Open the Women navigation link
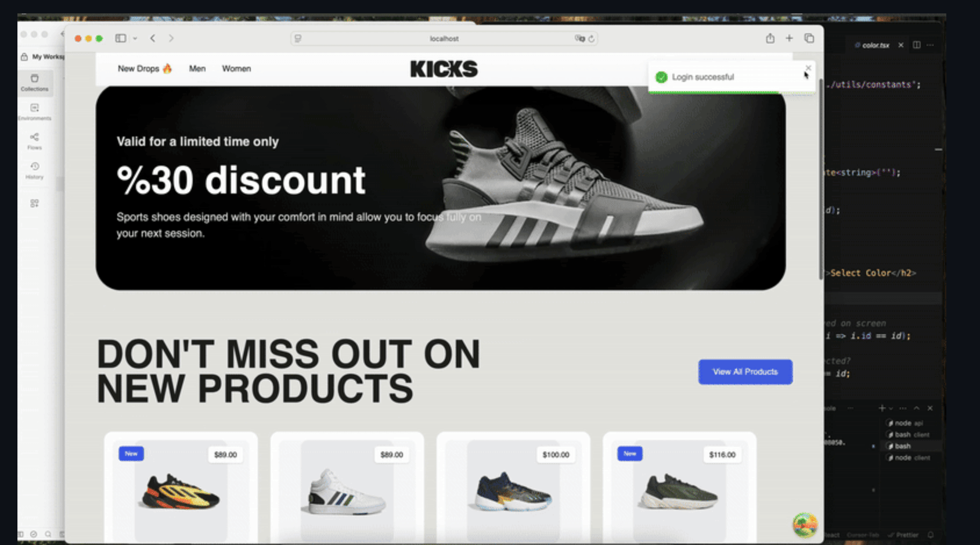Viewport: 980px width, 545px height. coord(236,69)
